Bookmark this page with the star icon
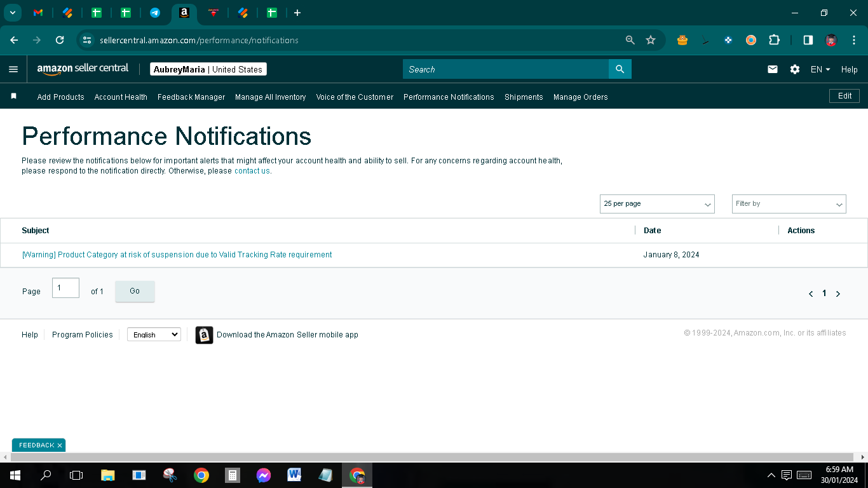Viewport: 868px width, 488px height. click(651, 40)
